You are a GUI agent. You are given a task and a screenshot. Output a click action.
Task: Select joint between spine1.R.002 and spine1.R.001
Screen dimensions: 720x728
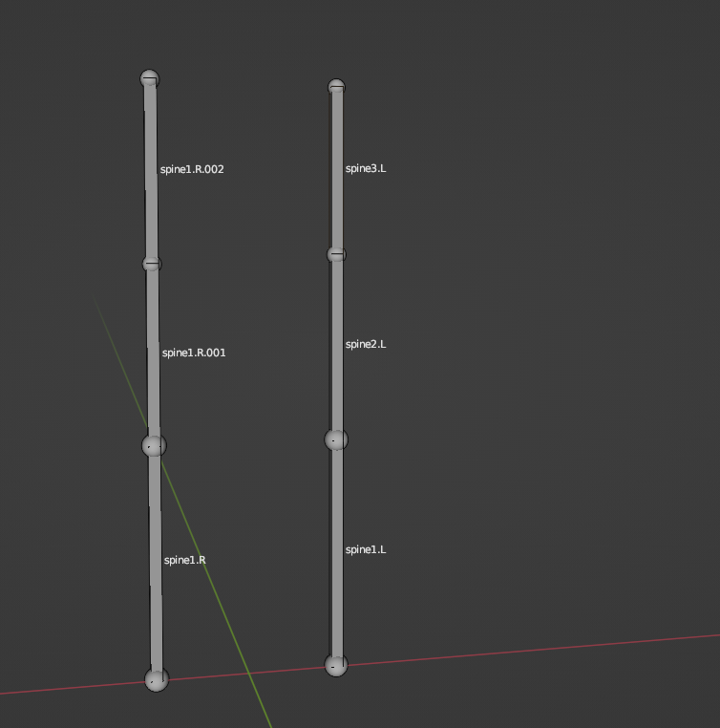(x=152, y=264)
